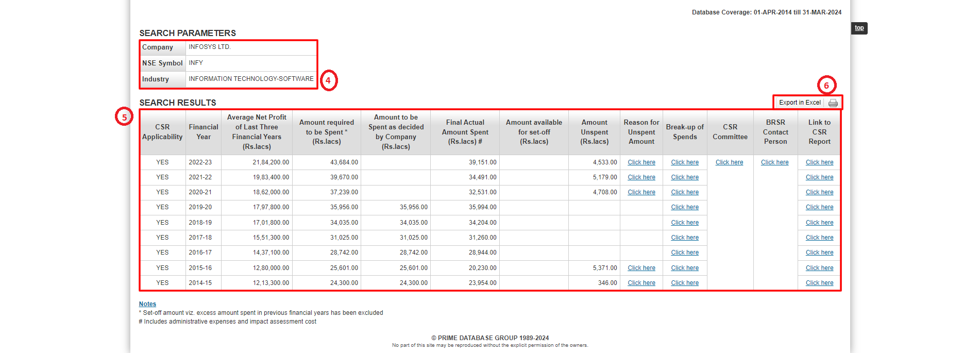Click the SEARCH PARAMETERS heading

(x=188, y=33)
